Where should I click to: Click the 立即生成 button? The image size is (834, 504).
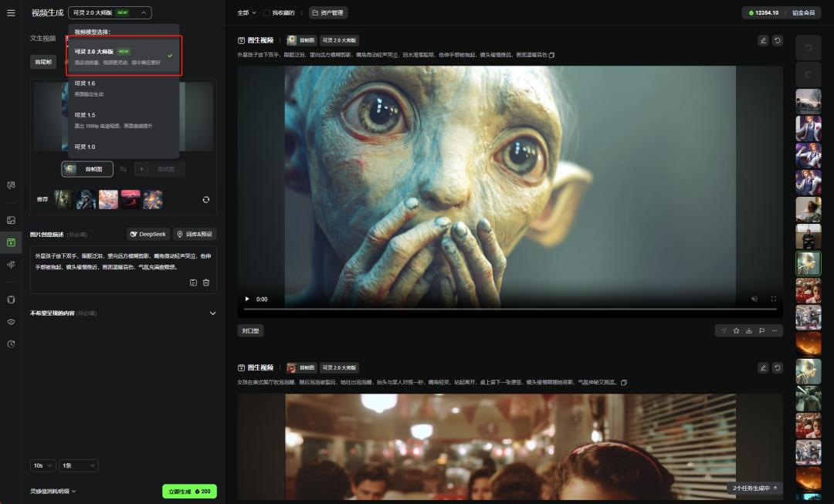coord(189,492)
